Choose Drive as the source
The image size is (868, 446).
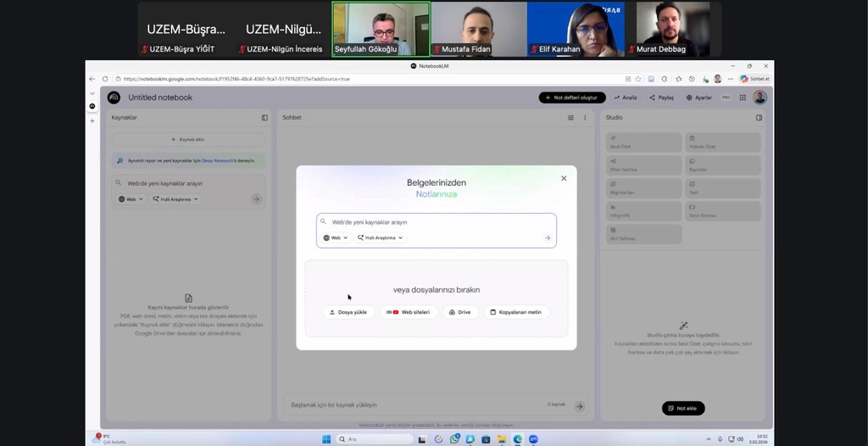[459, 312]
